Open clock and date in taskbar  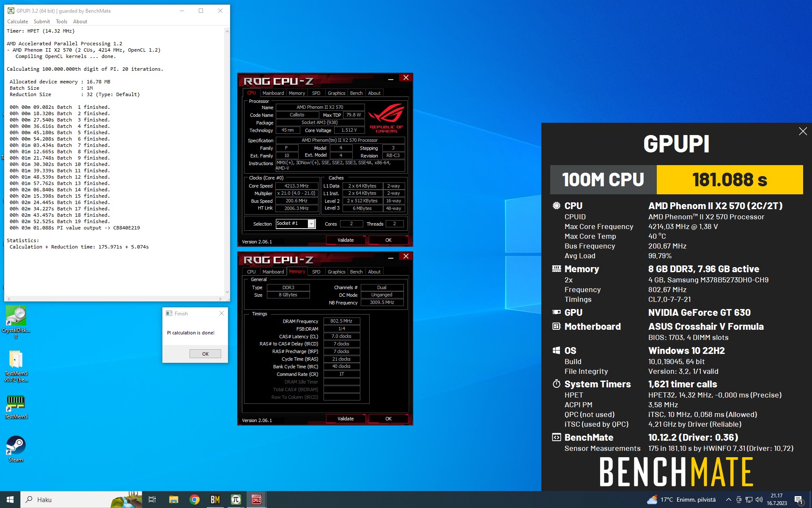(x=776, y=500)
